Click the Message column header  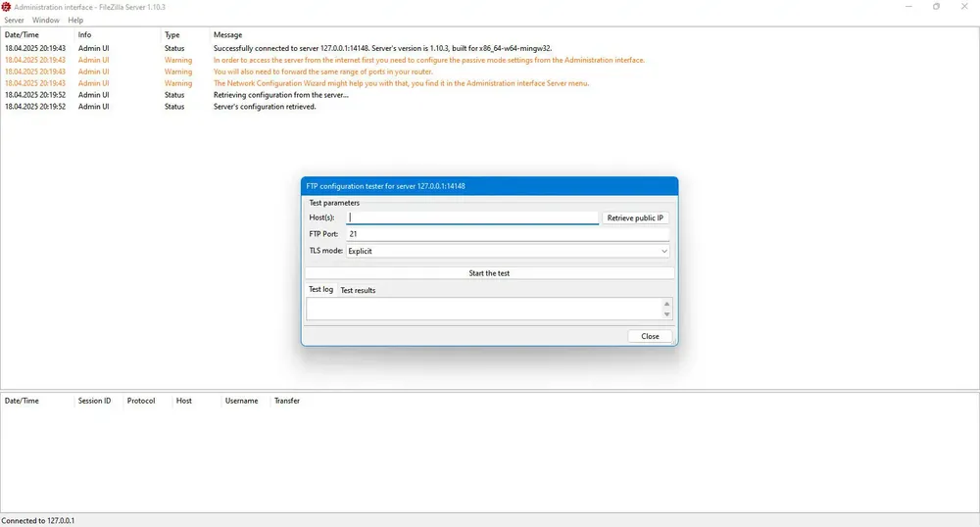tap(227, 35)
